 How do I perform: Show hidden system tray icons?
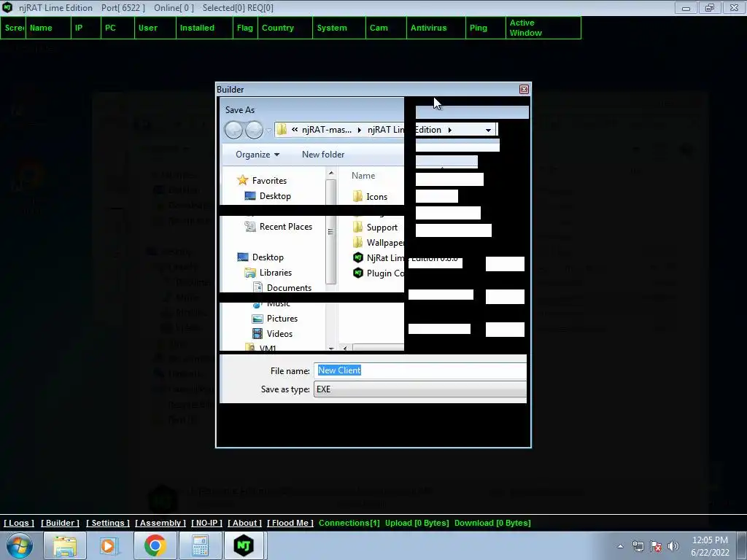[620, 546]
